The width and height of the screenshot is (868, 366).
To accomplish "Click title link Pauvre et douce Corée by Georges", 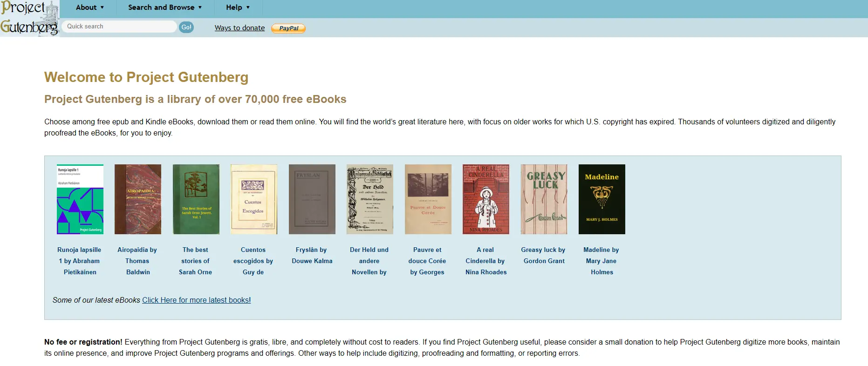I will (427, 261).
